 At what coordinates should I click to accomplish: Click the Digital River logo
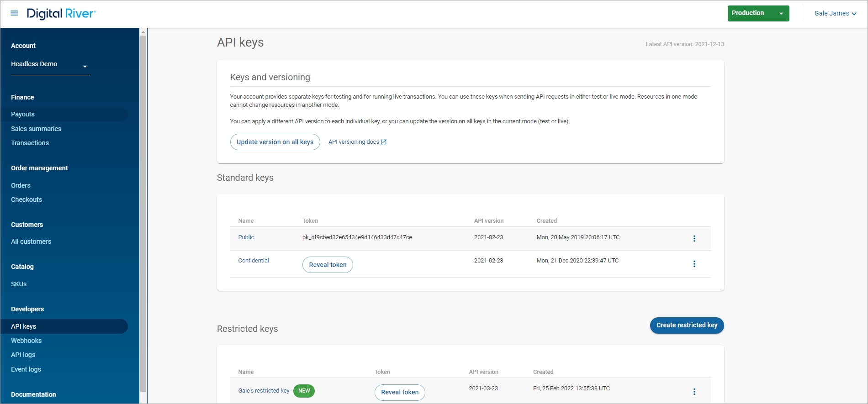click(x=61, y=14)
